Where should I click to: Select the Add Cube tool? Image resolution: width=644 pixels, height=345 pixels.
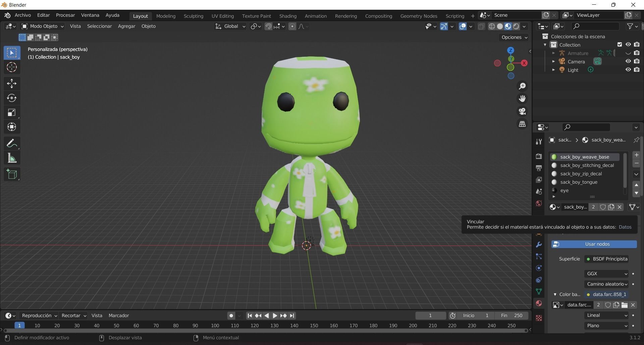12,174
